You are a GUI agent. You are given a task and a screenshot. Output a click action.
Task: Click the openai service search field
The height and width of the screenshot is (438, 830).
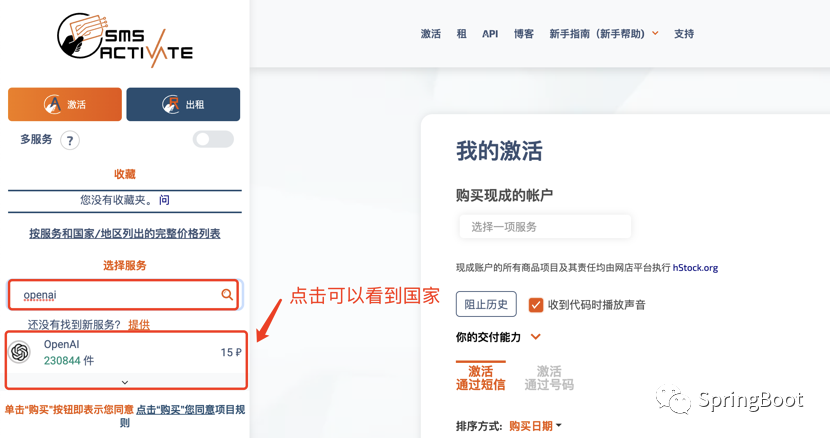pyautogui.click(x=125, y=294)
